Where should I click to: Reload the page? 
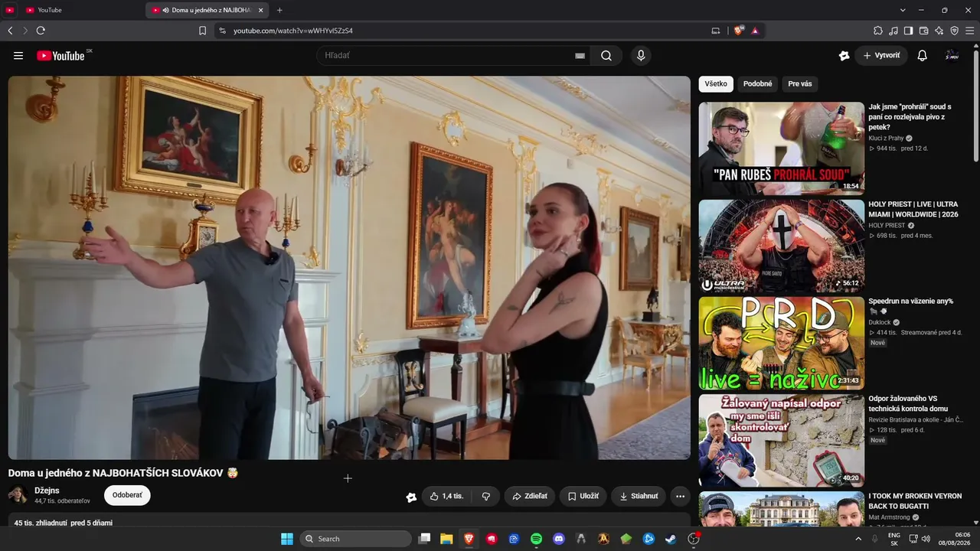tap(41, 31)
